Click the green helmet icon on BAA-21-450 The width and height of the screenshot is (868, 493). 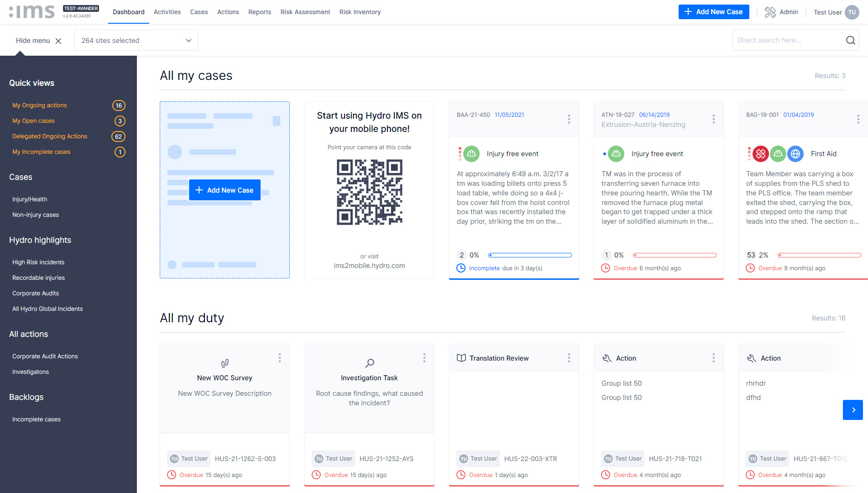[x=471, y=154]
